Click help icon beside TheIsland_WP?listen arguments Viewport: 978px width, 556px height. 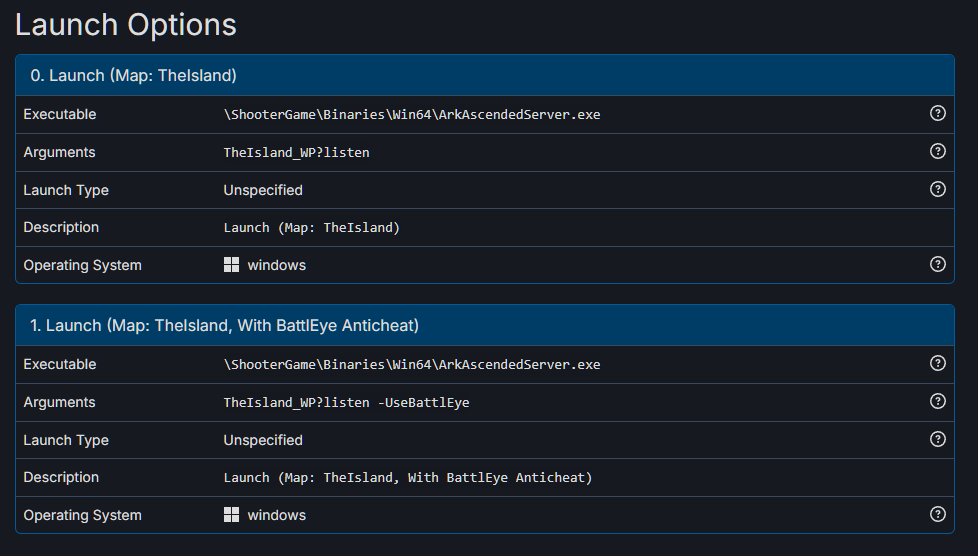point(937,151)
